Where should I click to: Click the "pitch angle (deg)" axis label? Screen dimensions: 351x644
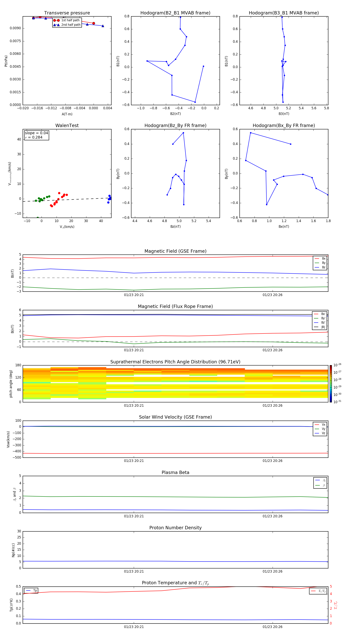pos(11,384)
